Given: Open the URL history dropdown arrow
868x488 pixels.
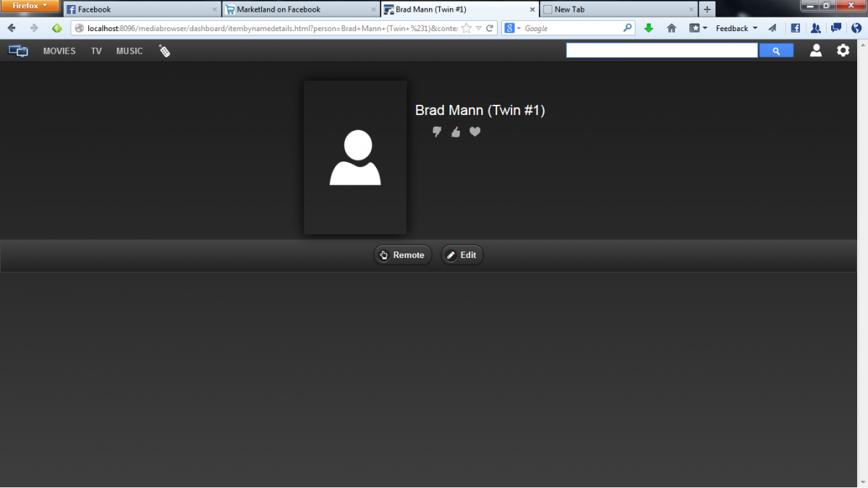Looking at the screenshot, I should pyautogui.click(x=479, y=28).
